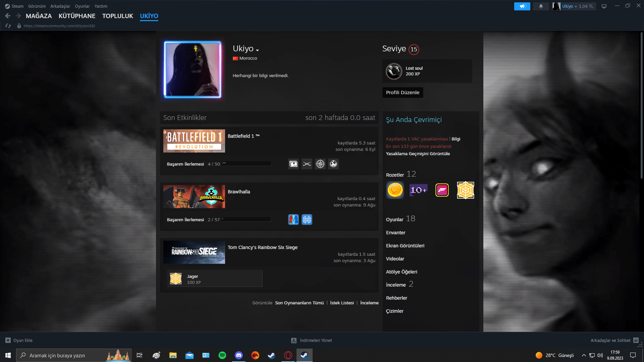Open Son Oynananların Tümü link
Image resolution: width=644 pixels, height=362 pixels.
[300, 303]
